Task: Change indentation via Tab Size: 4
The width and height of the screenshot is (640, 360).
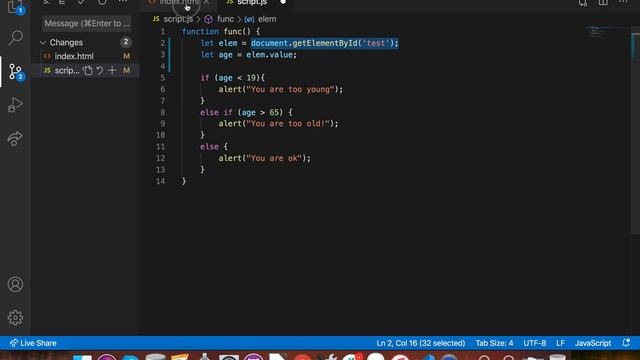Action: pyautogui.click(x=494, y=343)
